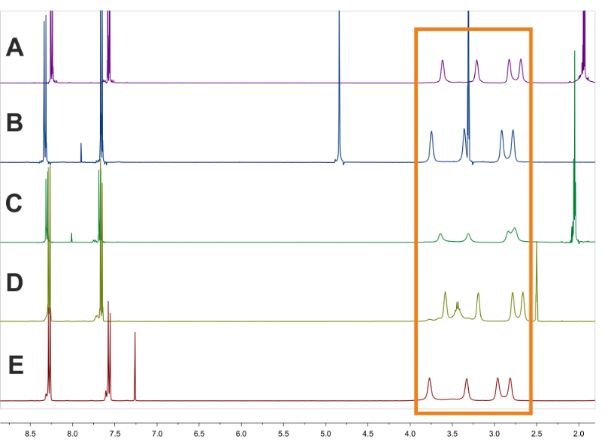The height and width of the screenshot is (446, 606).
Task: Select leftmost purple peak inside orange box
Action: [442, 70]
